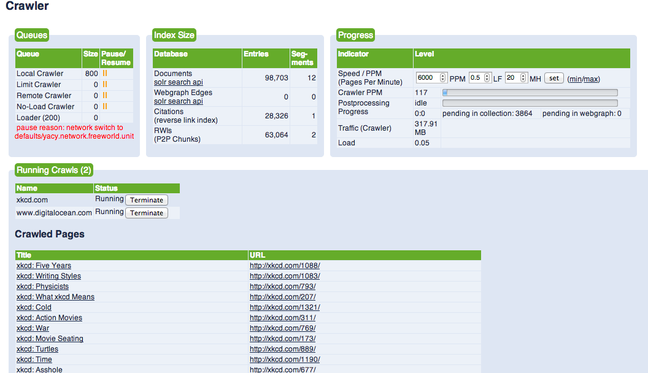
Task: Open the xkcd: Five Years page
Action: [44, 266]
